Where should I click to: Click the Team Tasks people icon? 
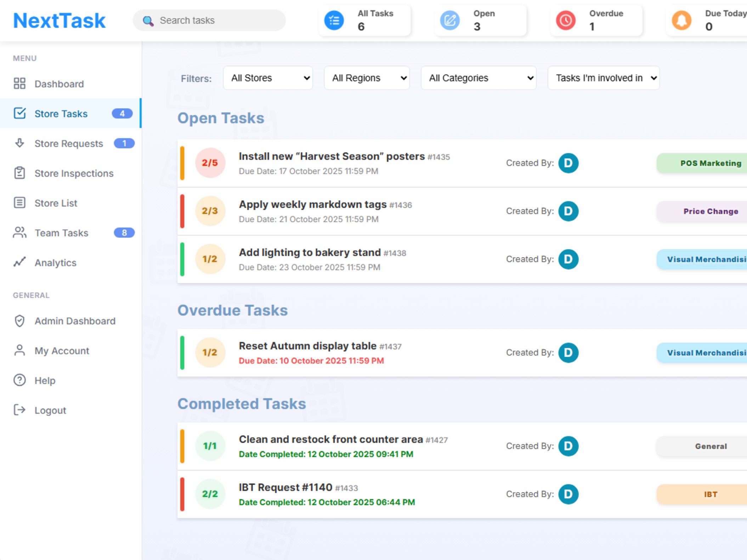19,233
